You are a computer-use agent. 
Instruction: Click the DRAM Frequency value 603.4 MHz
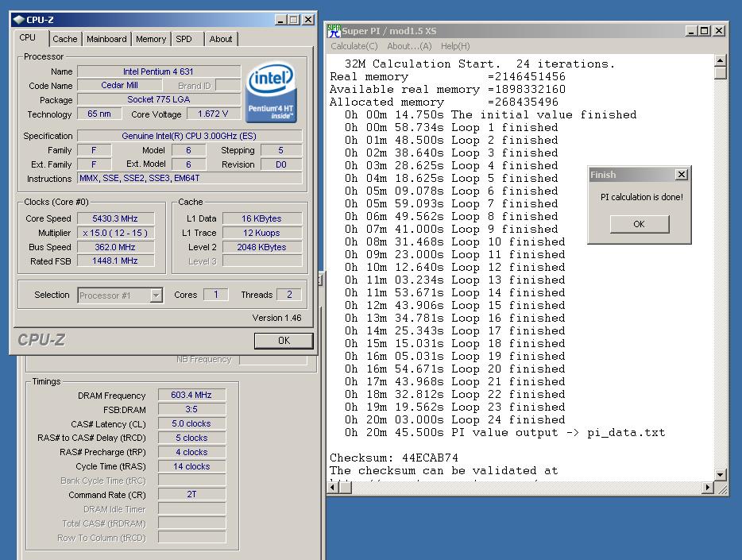(x=191, y=395)
